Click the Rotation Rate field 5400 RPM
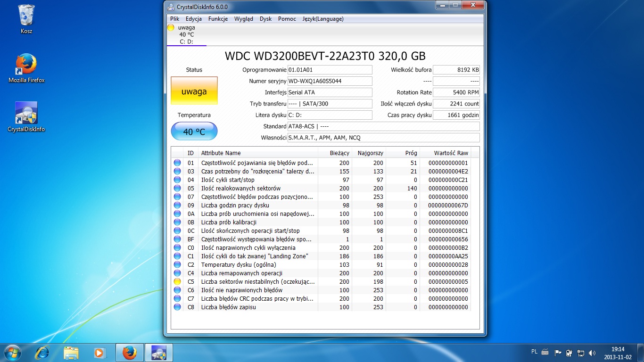Screen dimensions: 644x362 point(456,92)
